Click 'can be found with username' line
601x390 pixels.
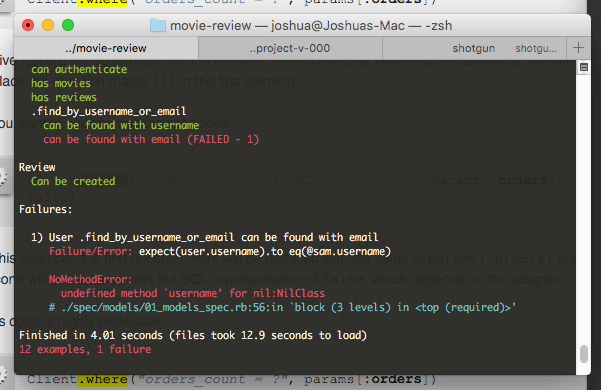(x=121, y=125)
